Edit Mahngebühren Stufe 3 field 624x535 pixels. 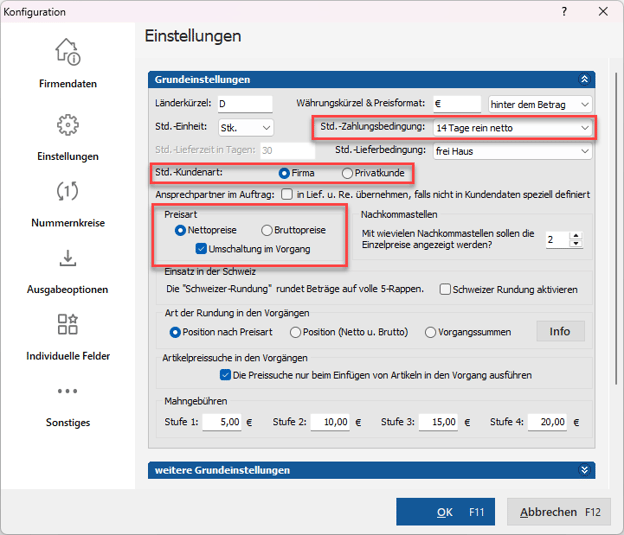[x=438, y=422]
